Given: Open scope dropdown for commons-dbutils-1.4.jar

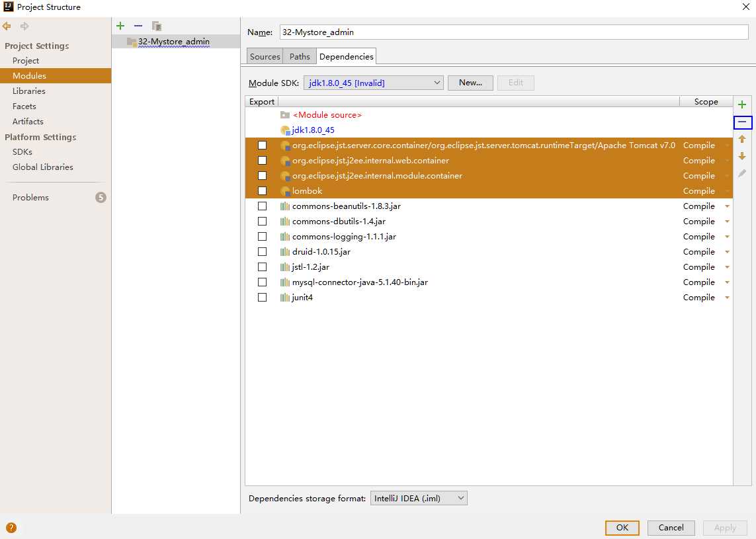Looking at the screenshot, I should pos(727,222).
